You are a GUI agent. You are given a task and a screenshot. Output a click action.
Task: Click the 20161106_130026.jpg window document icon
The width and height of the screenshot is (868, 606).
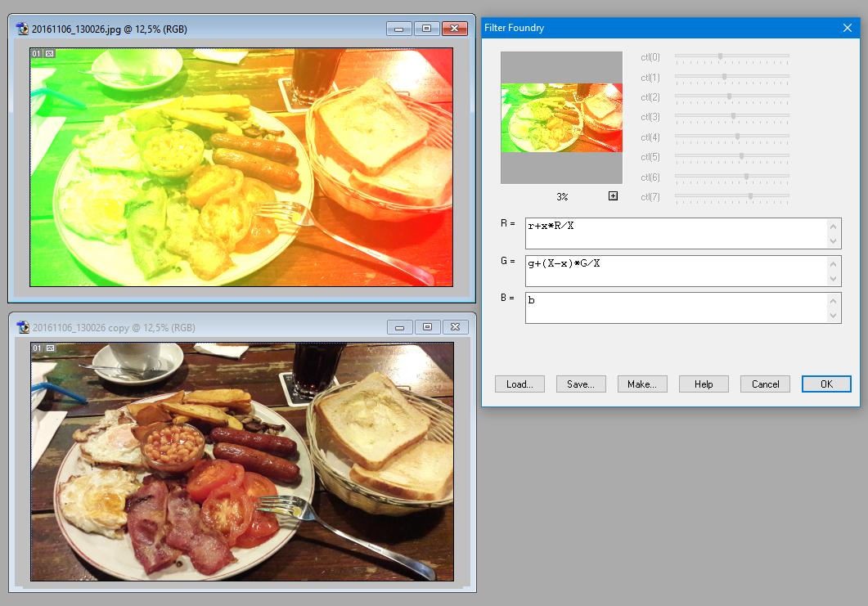coord(22,29)
